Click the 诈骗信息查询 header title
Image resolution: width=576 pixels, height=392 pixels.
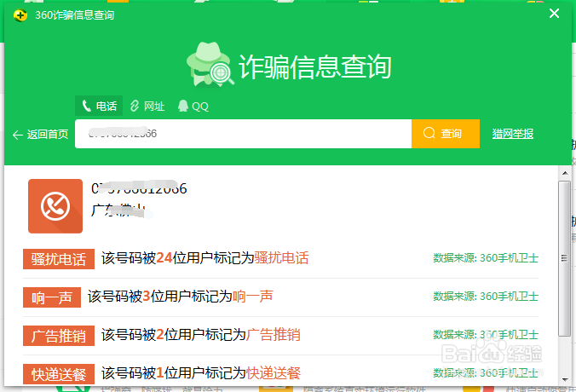pyautogui.click(x=315, y=66)
